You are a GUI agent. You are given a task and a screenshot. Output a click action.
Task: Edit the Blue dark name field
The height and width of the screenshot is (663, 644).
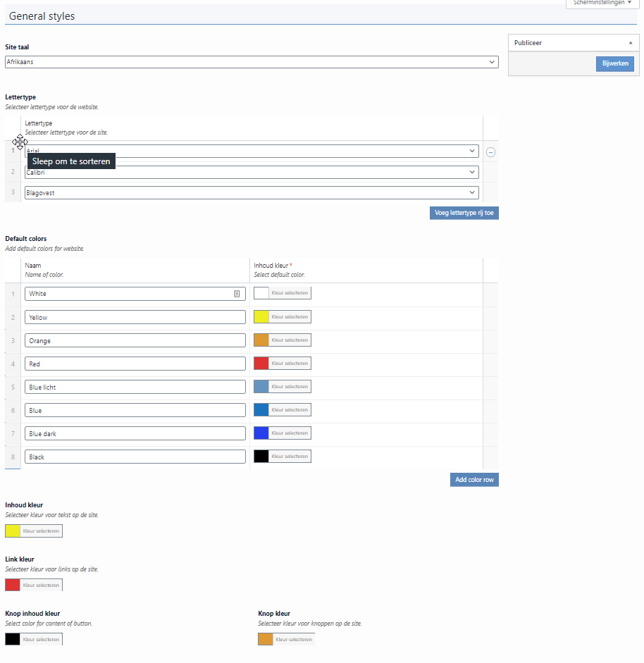pos(135,434)
